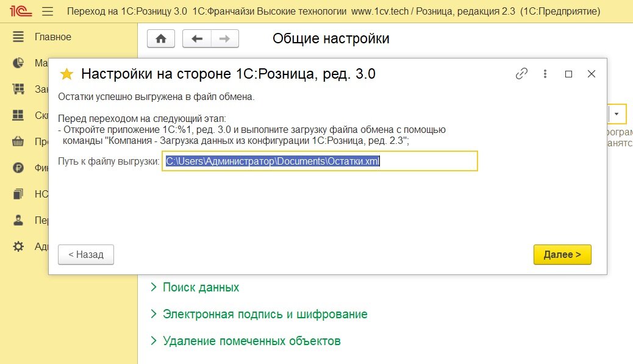Screen dimensions: 633x364
Task: Close the Настройки dialog
Action: [x=592, y=74]
